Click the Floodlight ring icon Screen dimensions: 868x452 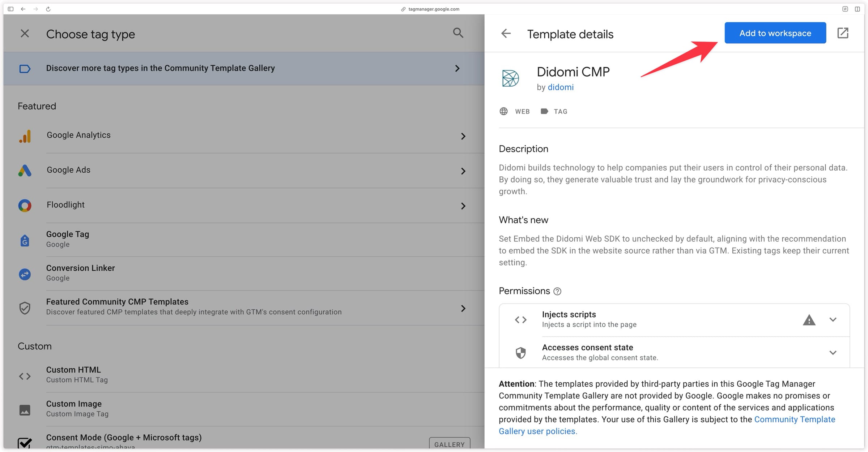click(25, 206)
